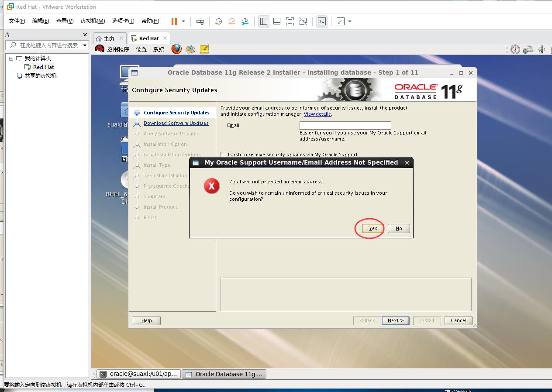
Task: Switch to full screen mode
Action: tap(290, 21)
